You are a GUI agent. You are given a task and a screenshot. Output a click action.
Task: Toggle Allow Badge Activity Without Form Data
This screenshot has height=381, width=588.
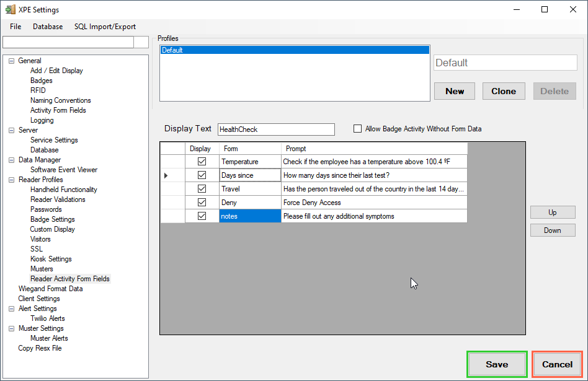(358, 129)
